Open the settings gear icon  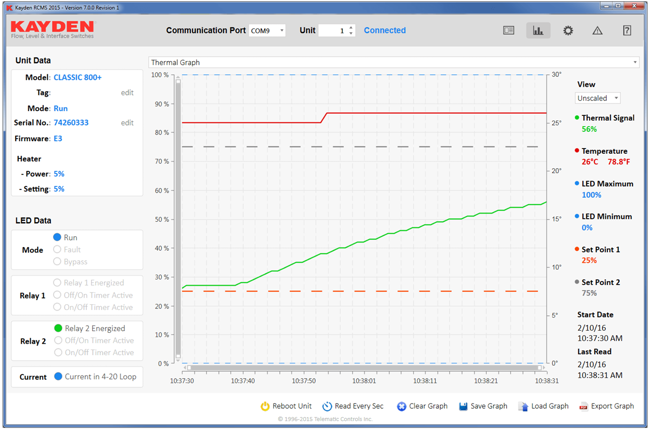pyautogui.click(x=568, y=30)
